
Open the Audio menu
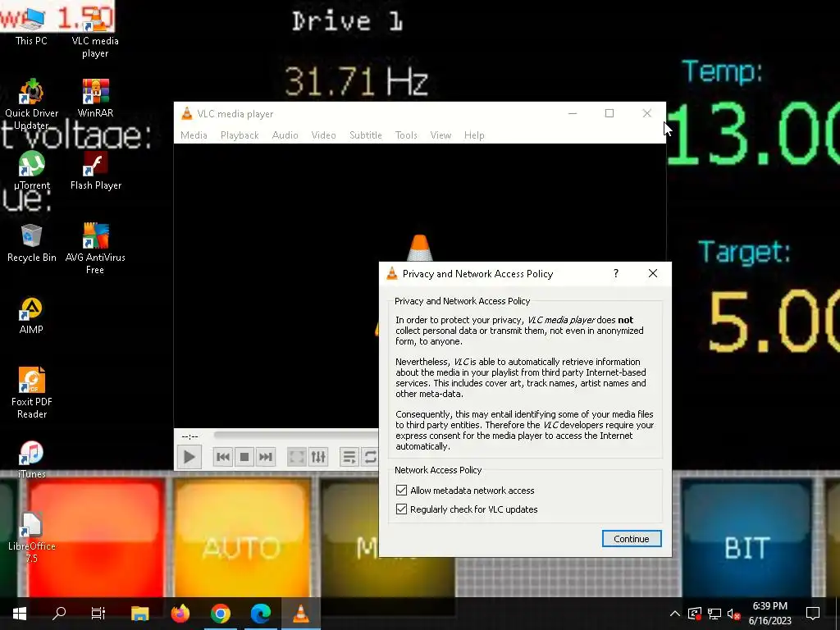pyautogui.click(x=285, y=135)
